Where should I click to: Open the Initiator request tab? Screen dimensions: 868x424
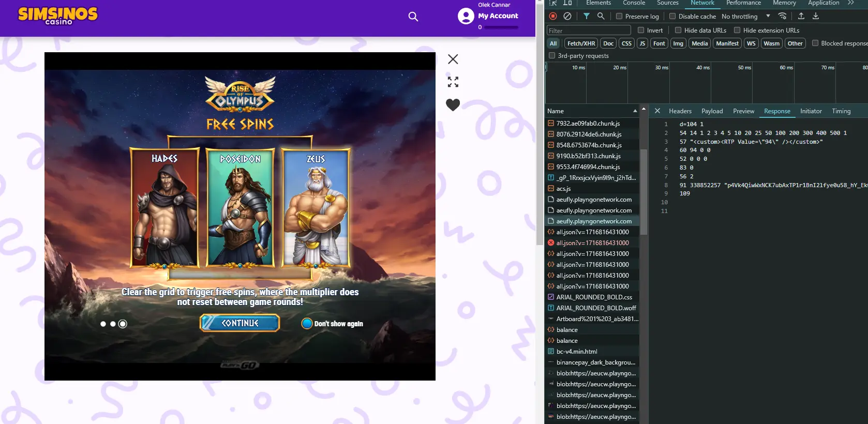pyautogui.click(x=811, y=111)
